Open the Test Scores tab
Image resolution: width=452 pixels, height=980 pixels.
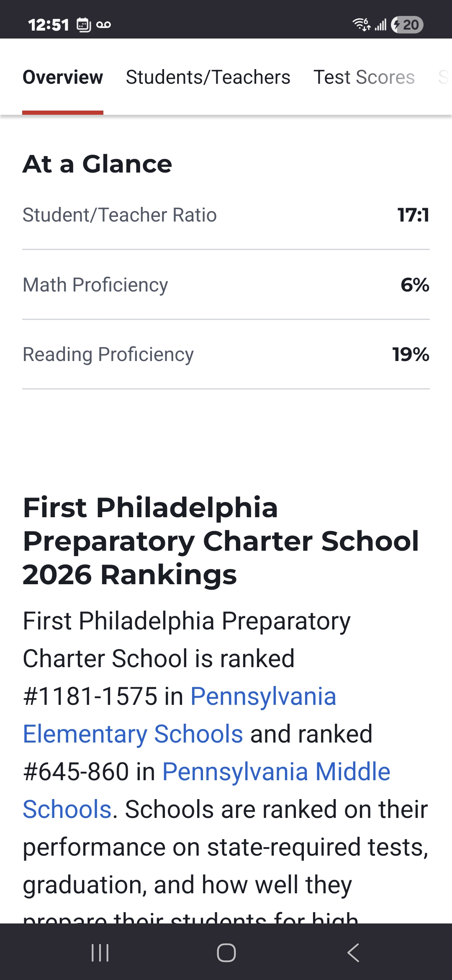tap(364, 77)
